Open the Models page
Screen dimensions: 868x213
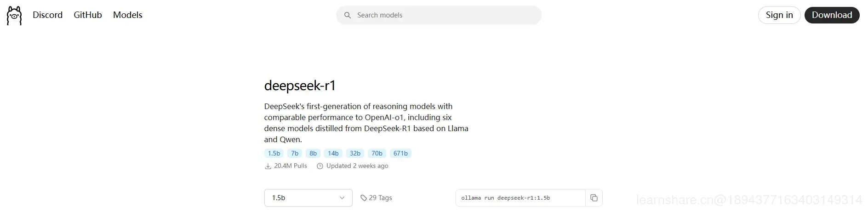click(127, 15)
